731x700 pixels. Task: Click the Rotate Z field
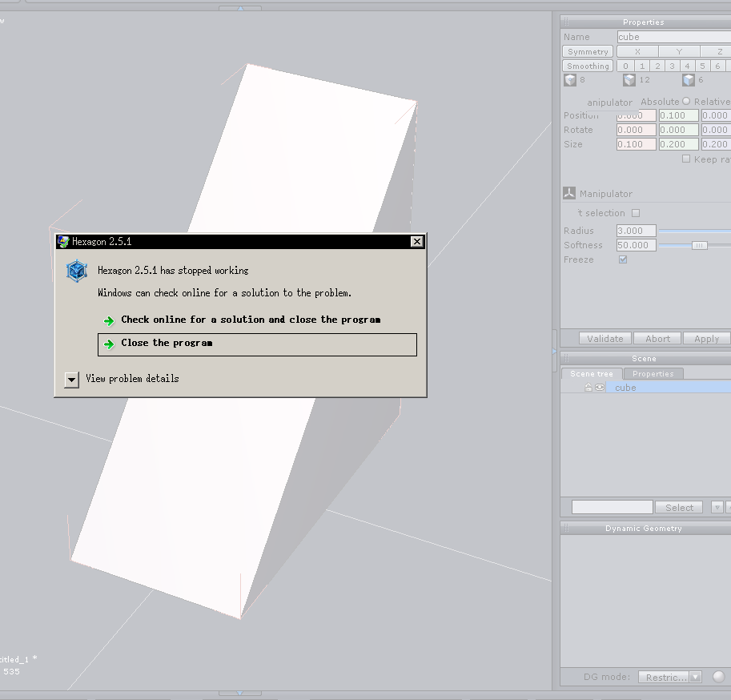tap(716, 130)
